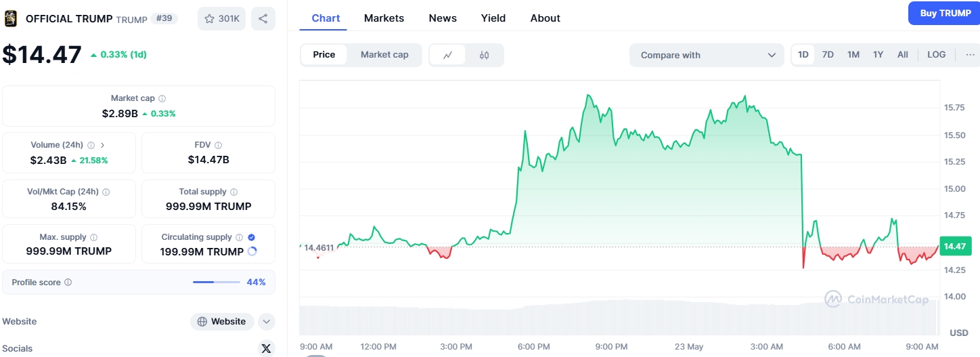Select the 1Y time range
Viewport: 980px width, 357px height.
878,55
